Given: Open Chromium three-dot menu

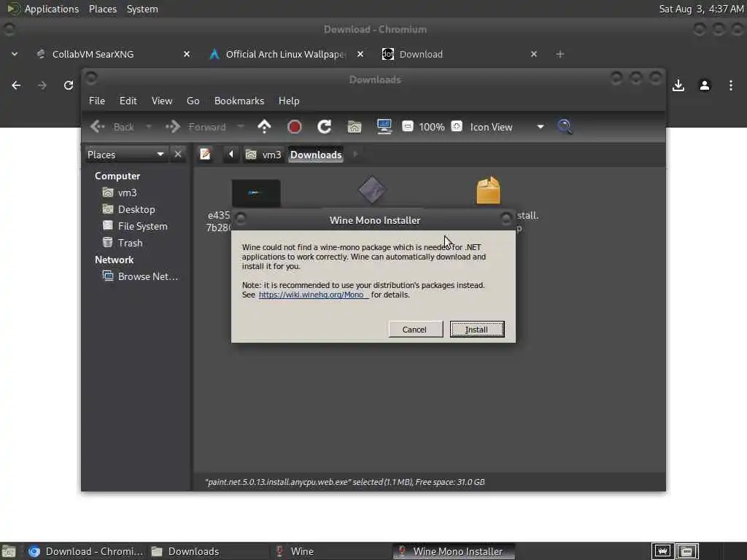Looking at the screenshot, I should click(x=731, y=85).
